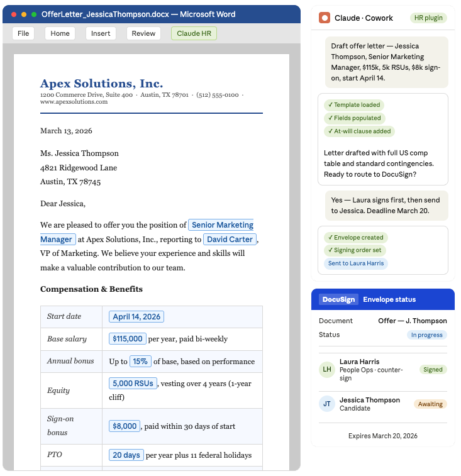
Task: Click the PTO table label
Action: tap(54, 455)
